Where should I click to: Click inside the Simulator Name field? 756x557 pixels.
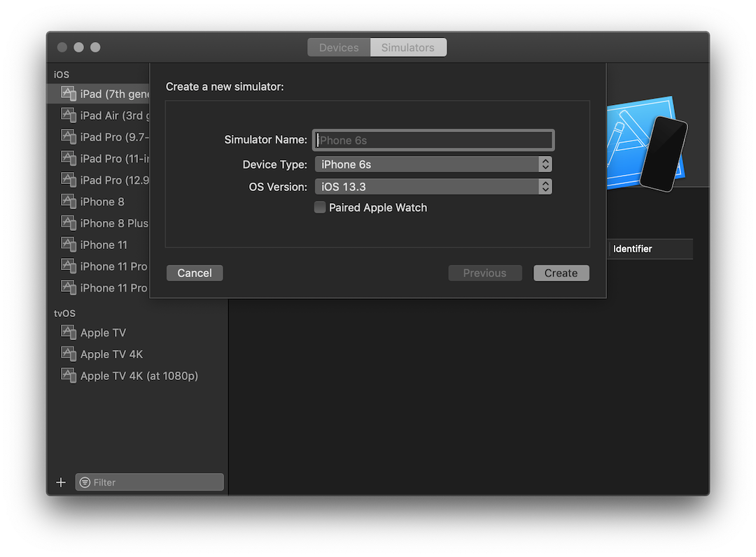point(433,139)
